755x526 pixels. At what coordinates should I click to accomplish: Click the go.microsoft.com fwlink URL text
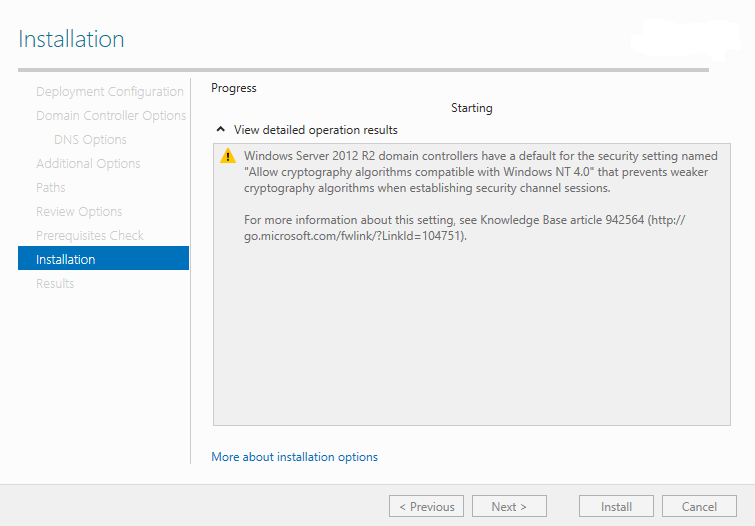click(x=355, y=236)
